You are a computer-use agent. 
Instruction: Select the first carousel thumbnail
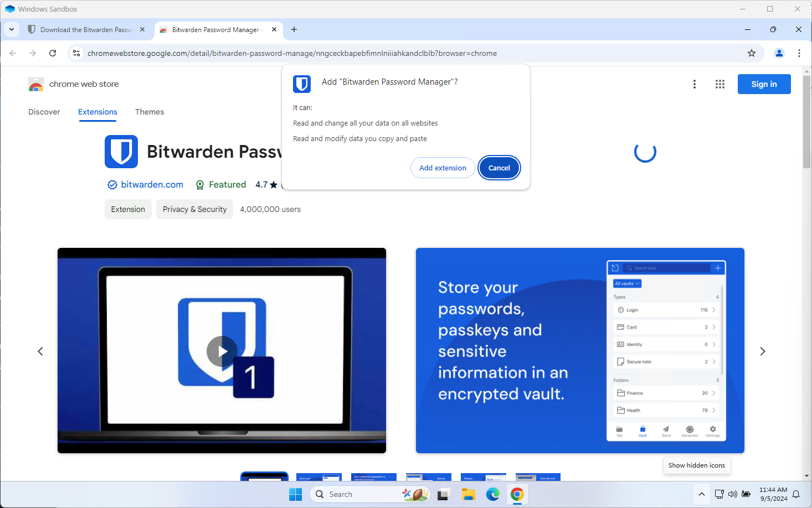tap(264, 477)
